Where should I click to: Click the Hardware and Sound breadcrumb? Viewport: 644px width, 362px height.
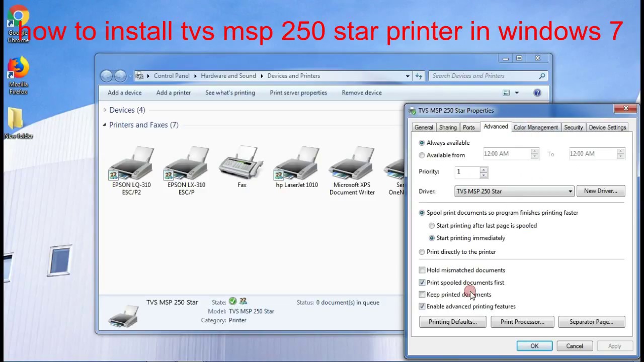228,76
